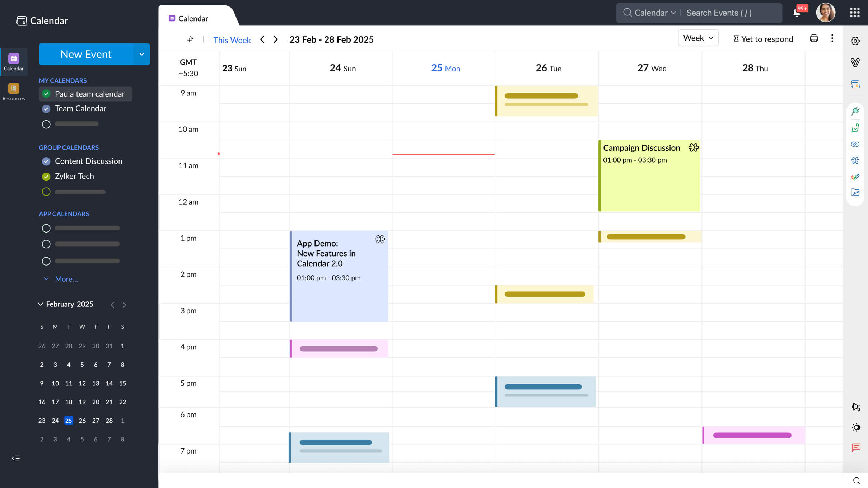This screenshot has width=868, height=488.
Task: Collapse the February 2025 mini calendar
Action: pos(40,304)
